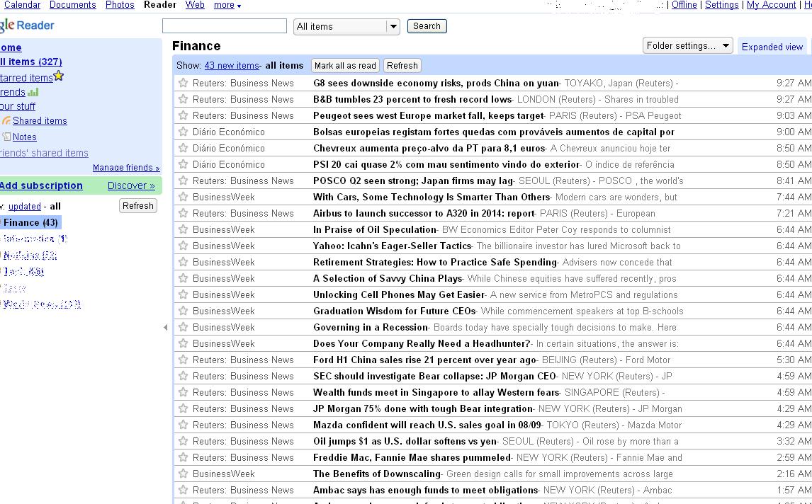Click star icon for Does Your Company Need a Headhunter

click(x=183, y=343)
